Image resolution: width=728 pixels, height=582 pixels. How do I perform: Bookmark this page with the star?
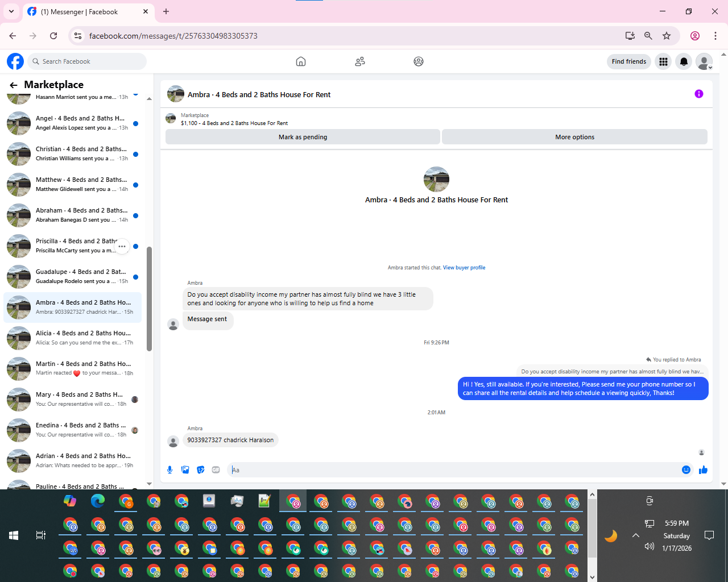[667, 36]
